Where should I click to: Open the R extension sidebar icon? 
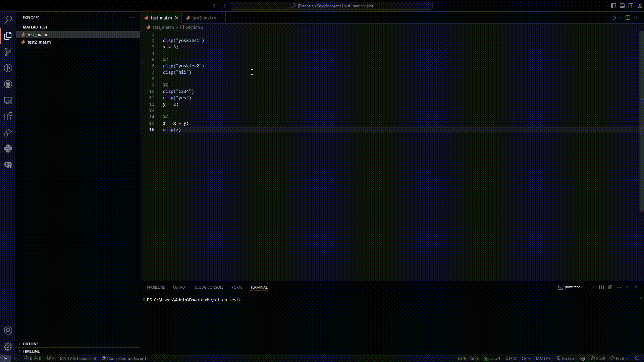click(x=8, y=165)
